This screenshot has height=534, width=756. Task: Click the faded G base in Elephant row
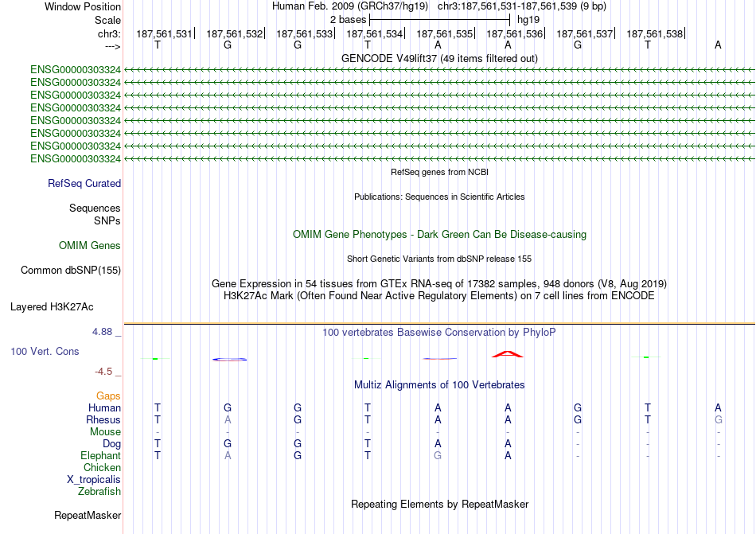(438, 455)
